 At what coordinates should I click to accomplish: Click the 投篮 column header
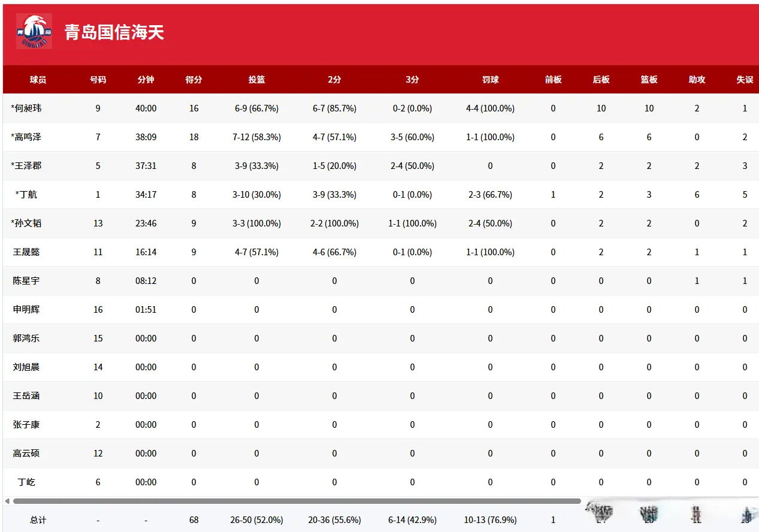click(256, 79)
